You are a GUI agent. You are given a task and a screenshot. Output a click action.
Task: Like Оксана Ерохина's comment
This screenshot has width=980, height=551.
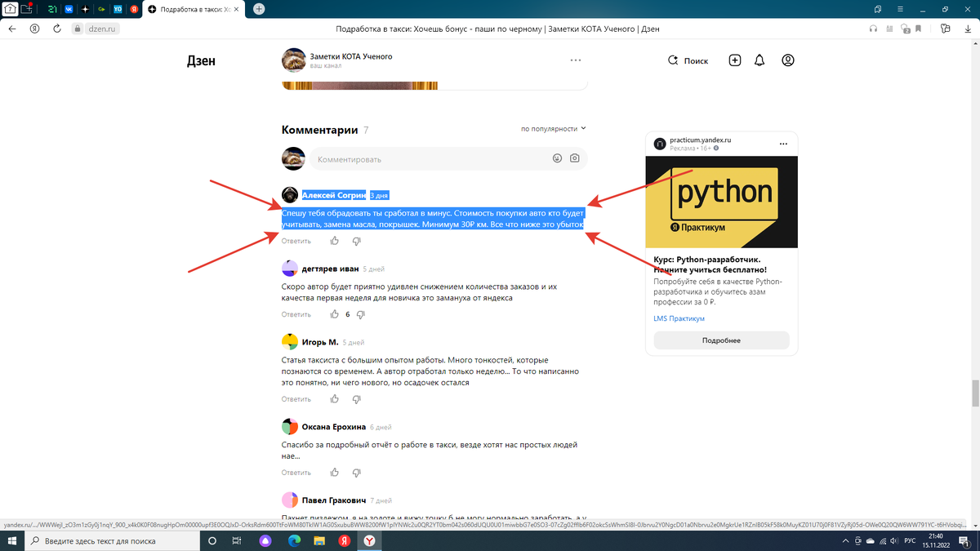[x=335, y=473]
